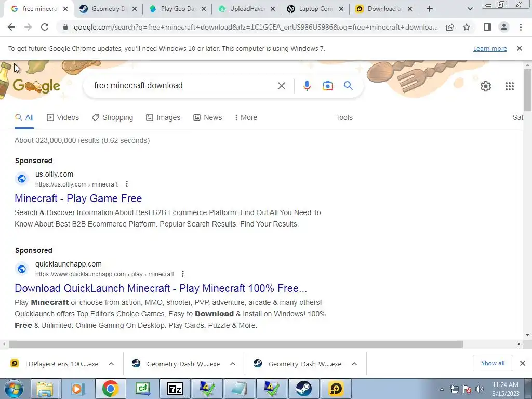Open Download QuickLaunch Minecraft result link

click(161, 288)
